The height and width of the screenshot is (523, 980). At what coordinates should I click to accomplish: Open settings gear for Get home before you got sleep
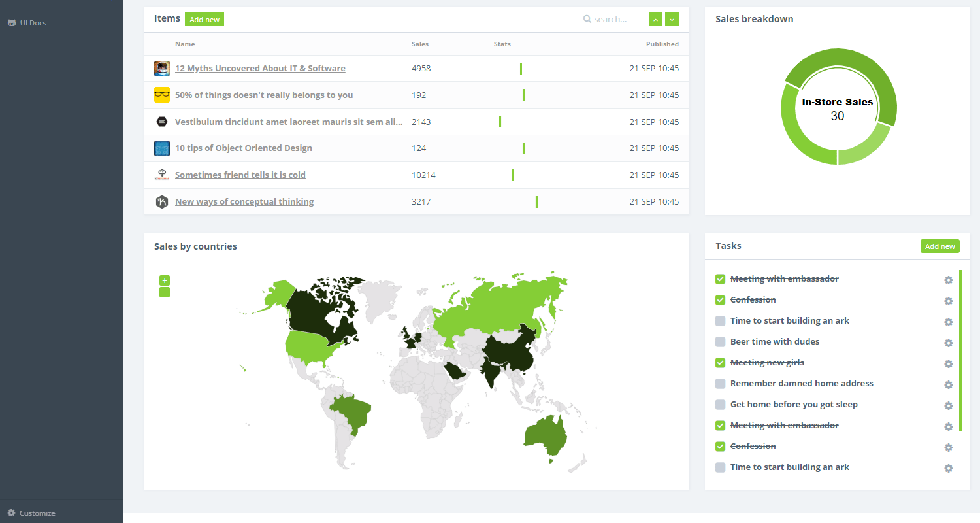(x=948, y=405)
